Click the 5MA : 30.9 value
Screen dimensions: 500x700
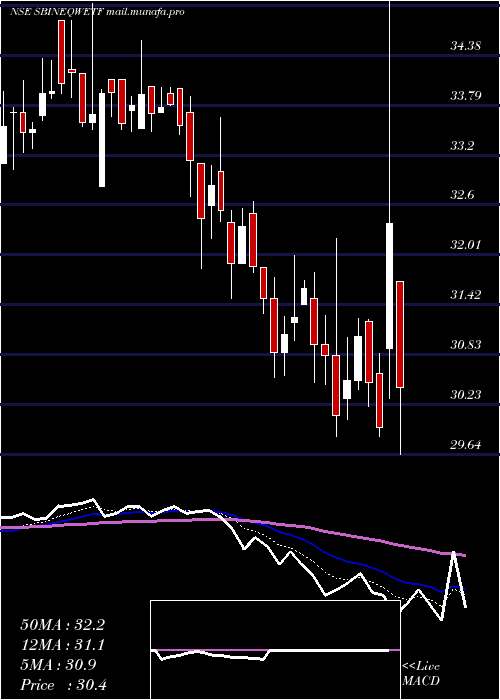(59, 665)
